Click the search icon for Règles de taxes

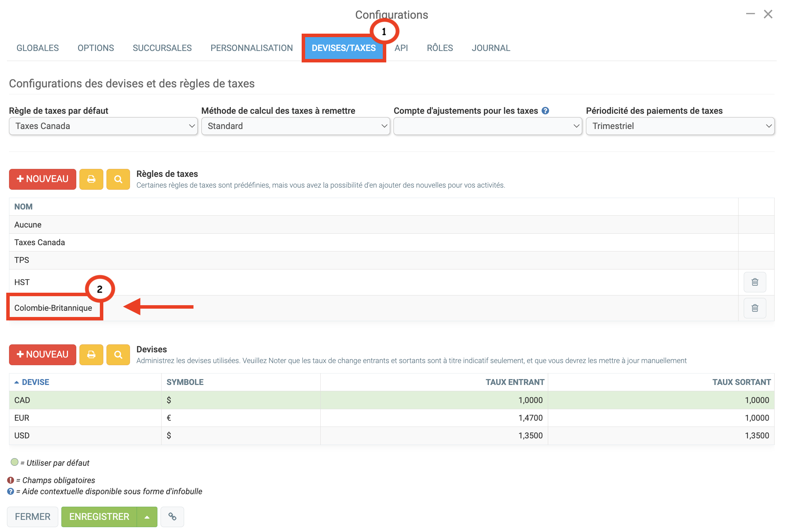coord(118,179)
